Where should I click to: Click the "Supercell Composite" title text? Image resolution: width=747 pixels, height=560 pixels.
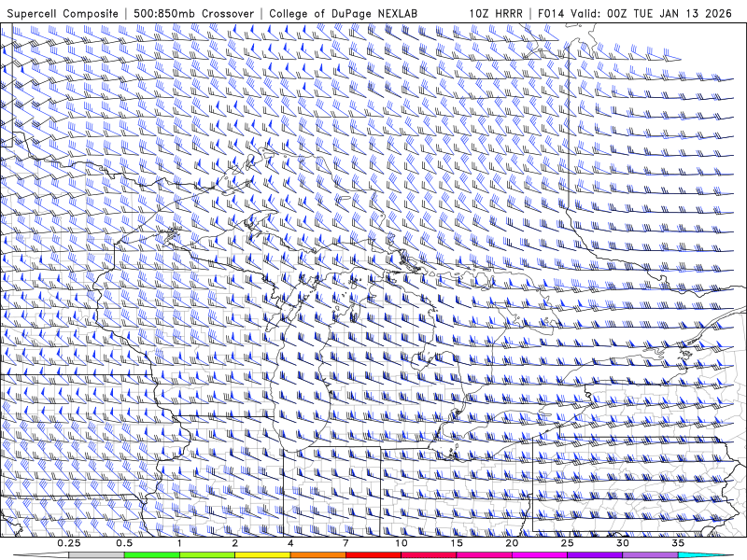63,14
